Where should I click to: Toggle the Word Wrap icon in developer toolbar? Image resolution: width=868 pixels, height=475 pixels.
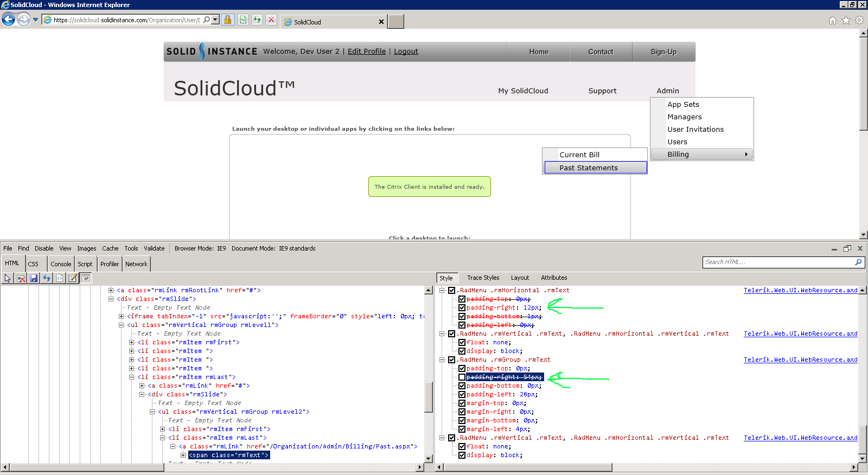(86, 278)
